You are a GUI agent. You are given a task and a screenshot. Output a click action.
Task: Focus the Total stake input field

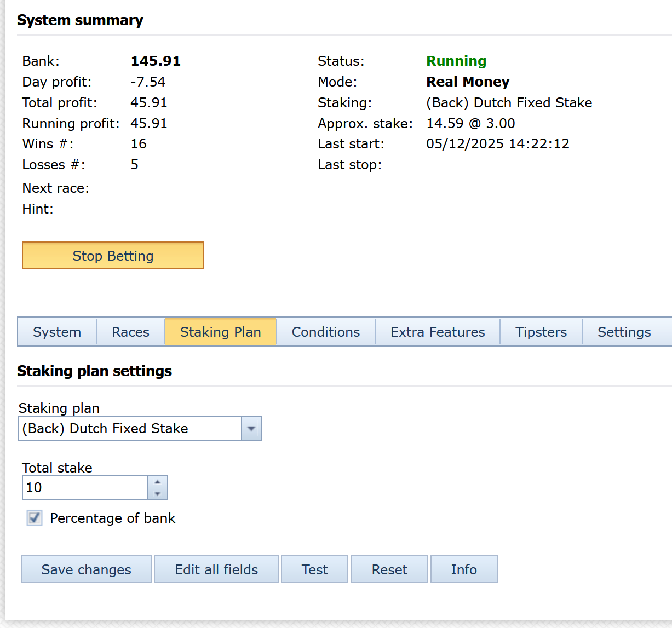pyautogui.click(x=85, y=488)
